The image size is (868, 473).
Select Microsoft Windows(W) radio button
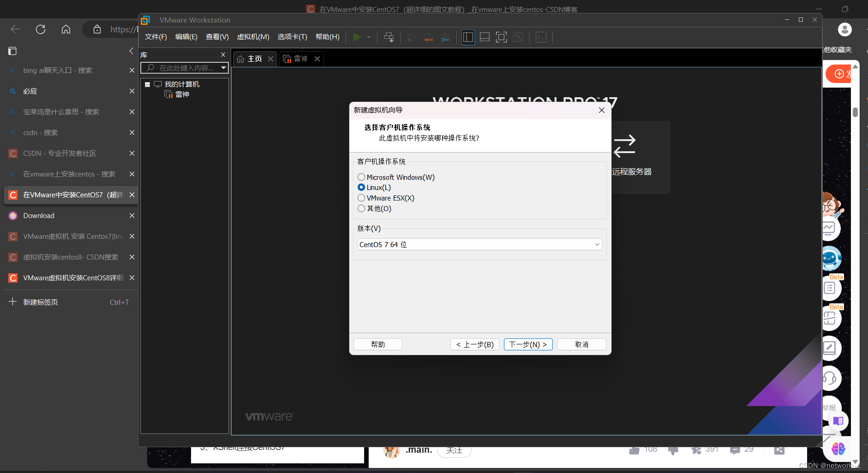pyautogui.click(x=361, y=177)
